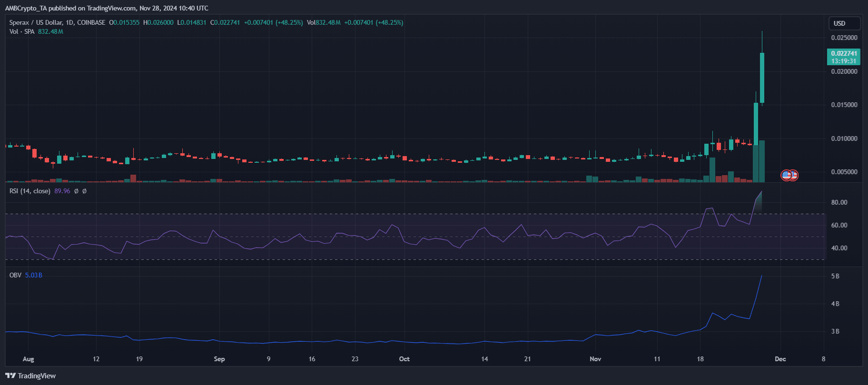Click the Sep label on time axis
Viewport: 868px width, 385px height.
coord(219,359)
